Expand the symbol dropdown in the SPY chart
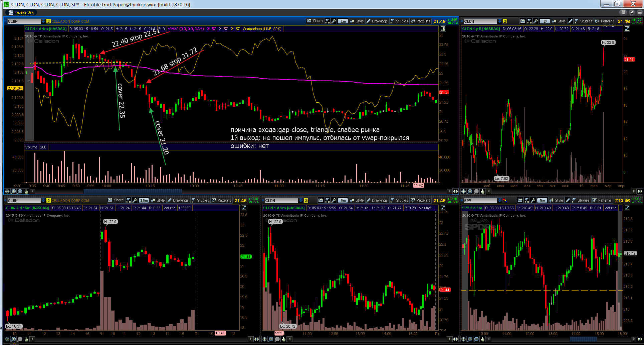This screenshot has height=345, width=644. click(499, 201)
